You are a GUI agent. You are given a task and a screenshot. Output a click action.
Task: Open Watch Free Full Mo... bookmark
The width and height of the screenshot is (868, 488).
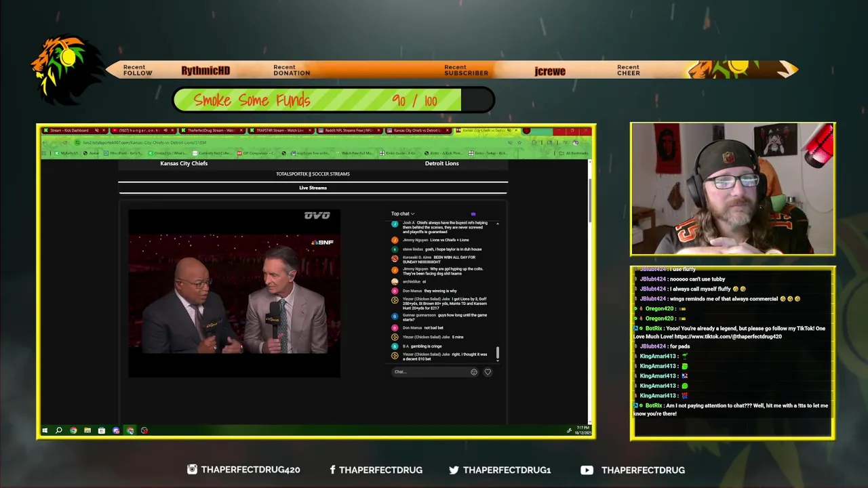[x=355, y=153]
